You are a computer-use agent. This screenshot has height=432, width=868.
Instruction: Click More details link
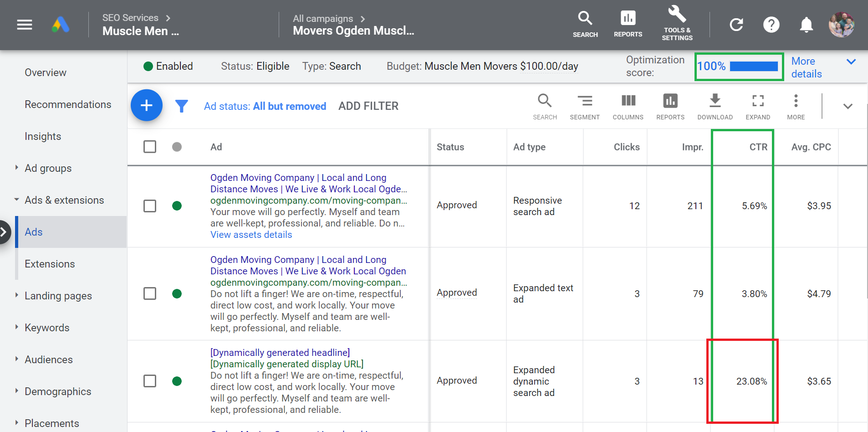point(807,67)
